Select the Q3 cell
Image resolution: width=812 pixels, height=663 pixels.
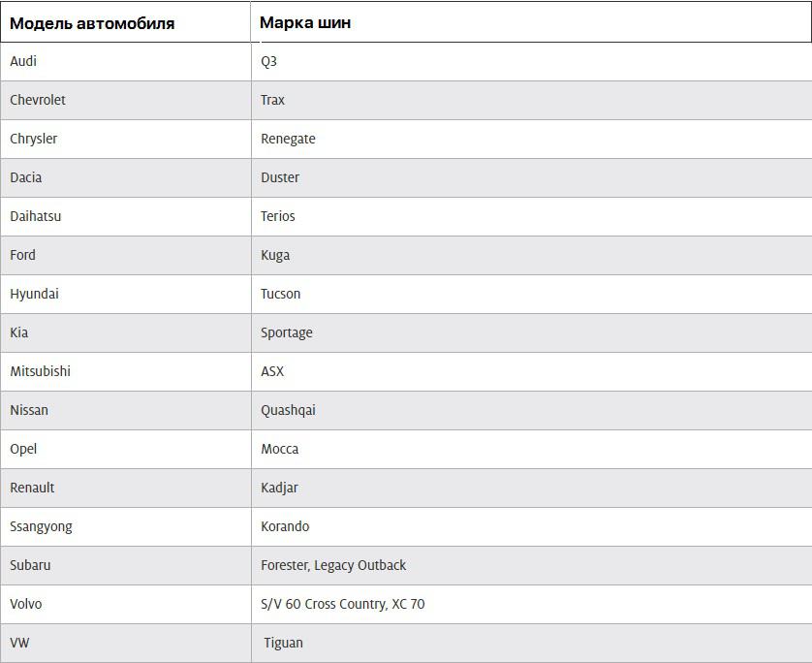pos(531,62)
